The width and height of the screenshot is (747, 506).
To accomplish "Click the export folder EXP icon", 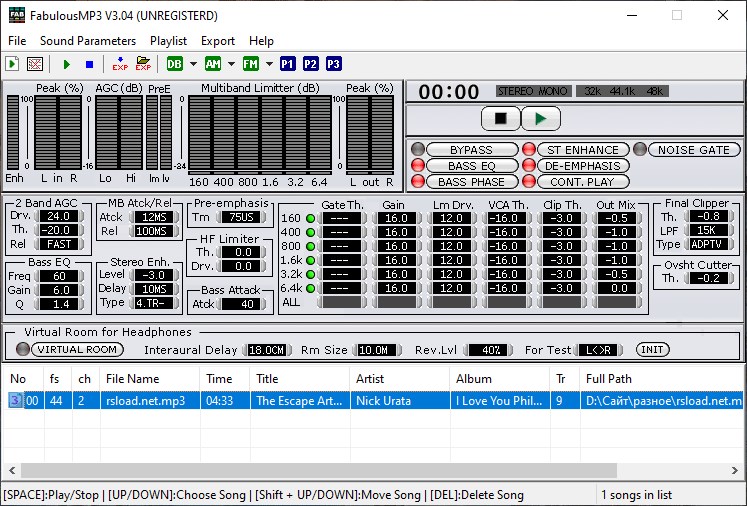I will point(143,64).
